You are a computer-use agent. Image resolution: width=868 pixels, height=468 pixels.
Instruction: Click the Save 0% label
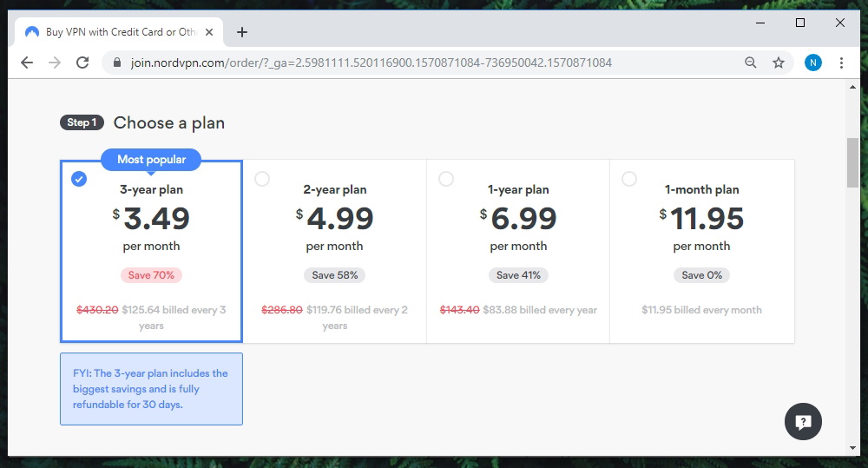(702, 275)
